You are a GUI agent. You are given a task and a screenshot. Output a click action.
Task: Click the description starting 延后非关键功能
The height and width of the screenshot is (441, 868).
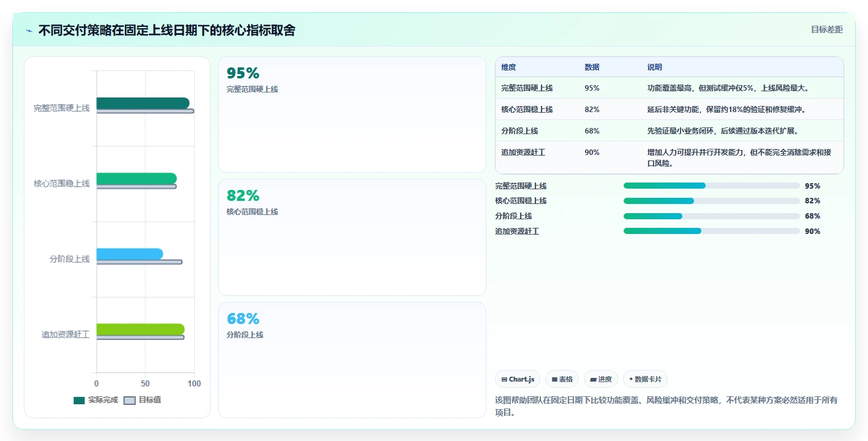(726, 110)
